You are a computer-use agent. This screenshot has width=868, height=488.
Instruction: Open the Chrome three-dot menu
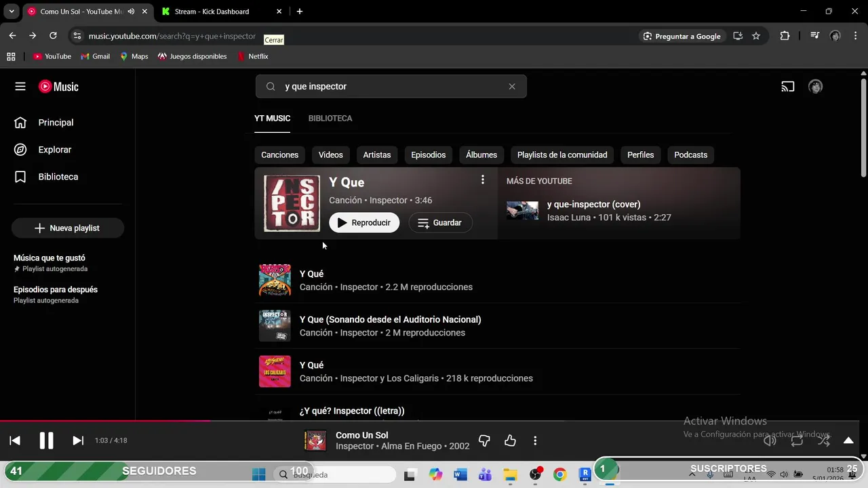click(x=855, y=36)
